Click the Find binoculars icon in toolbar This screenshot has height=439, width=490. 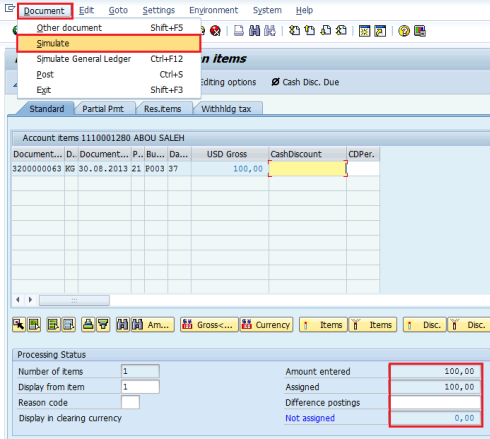point(255,31)
